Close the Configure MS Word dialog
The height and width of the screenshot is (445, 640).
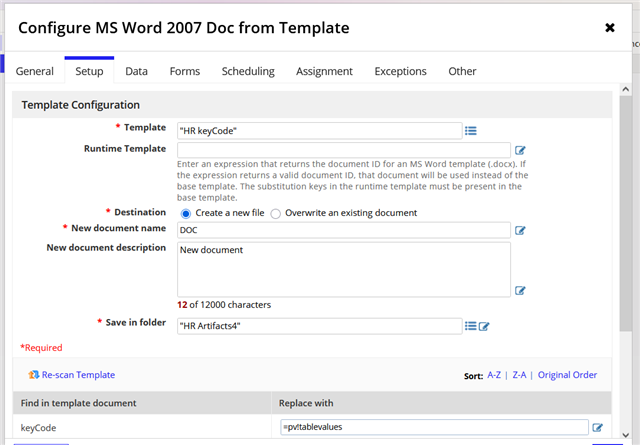(610, 28)
